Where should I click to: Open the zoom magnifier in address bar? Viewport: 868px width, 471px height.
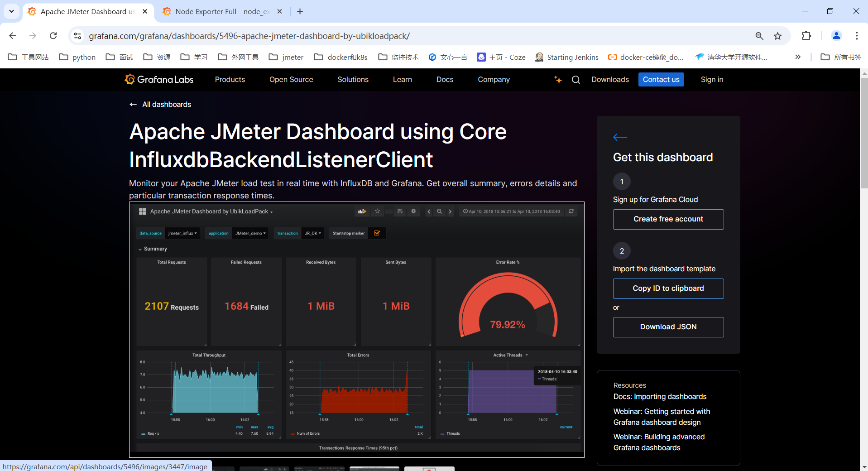tap(759, 36)
